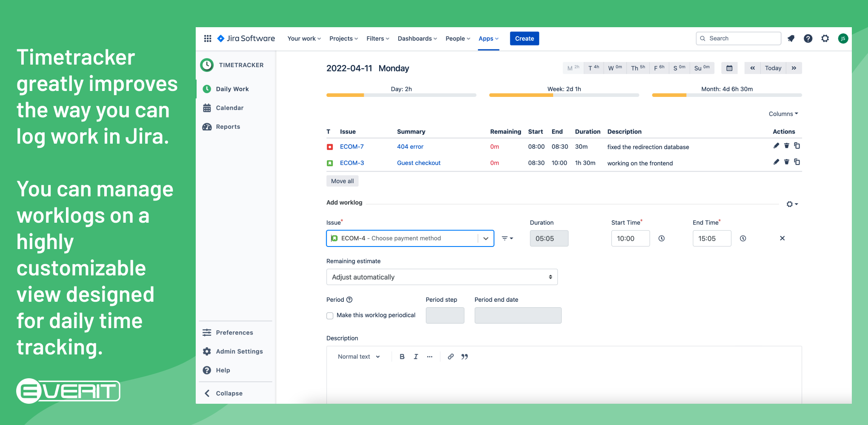Open Calendar in sidebar
The width and height of the screenshot is (868, 425).
(230, 108)
